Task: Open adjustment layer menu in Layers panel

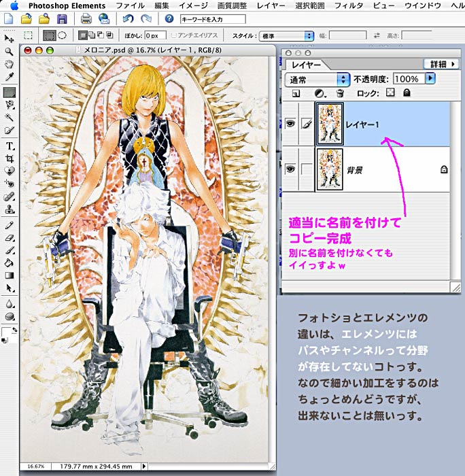Action: tap(320, 94)
